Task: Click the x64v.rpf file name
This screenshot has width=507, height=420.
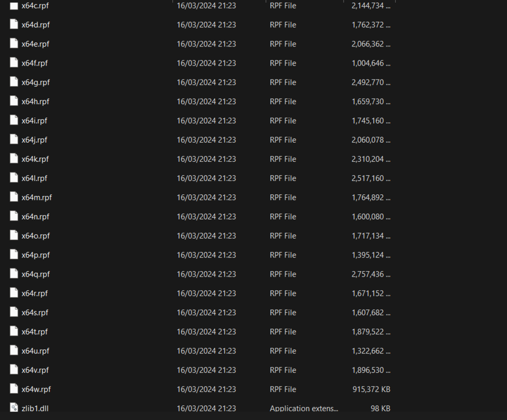Action: click(x=35, y=370)
